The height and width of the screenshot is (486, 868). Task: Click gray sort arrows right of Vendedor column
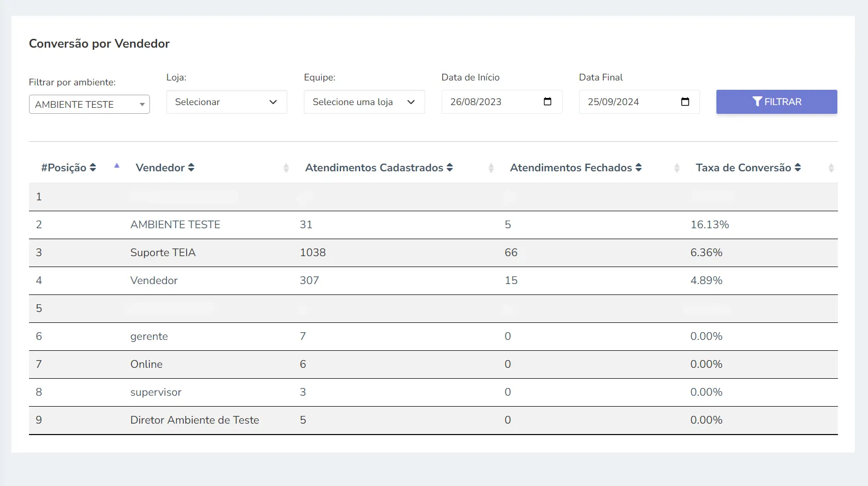pos(286,168)
